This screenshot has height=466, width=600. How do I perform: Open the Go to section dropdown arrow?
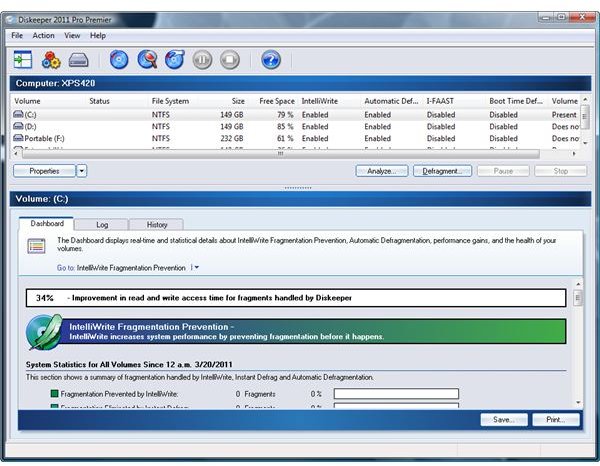(196, 267)
